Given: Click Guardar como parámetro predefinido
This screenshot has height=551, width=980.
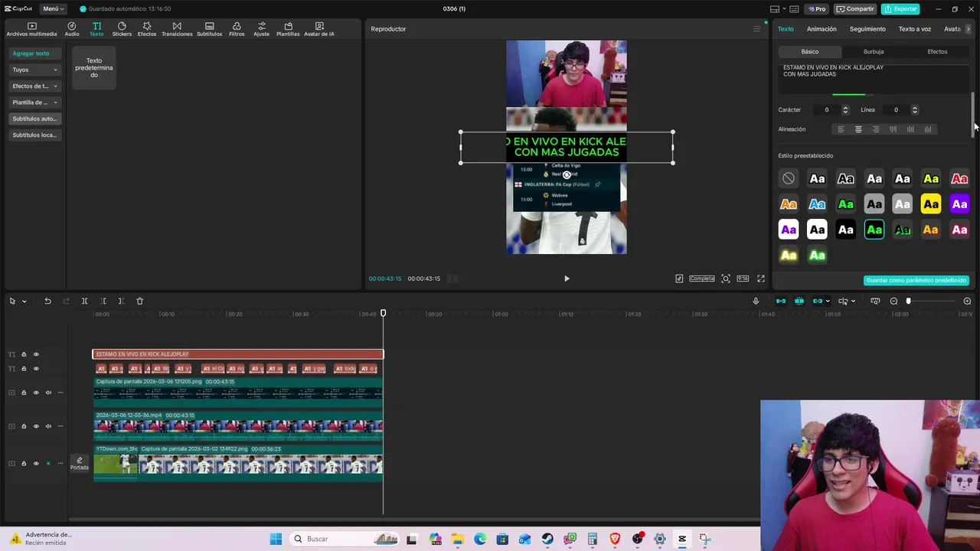Looking at the screenshot, I should [916, 280].
